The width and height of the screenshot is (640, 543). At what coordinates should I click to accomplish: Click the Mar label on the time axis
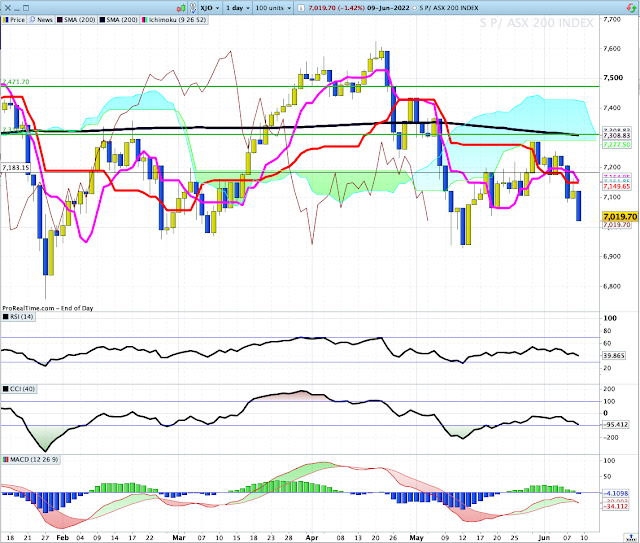[179, 538]
